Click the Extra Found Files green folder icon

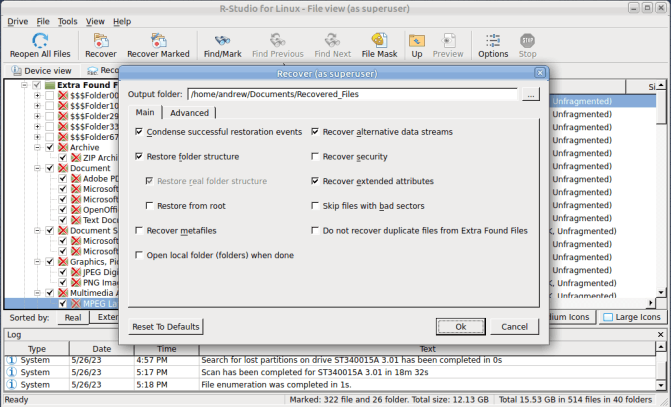pos(50,85)
